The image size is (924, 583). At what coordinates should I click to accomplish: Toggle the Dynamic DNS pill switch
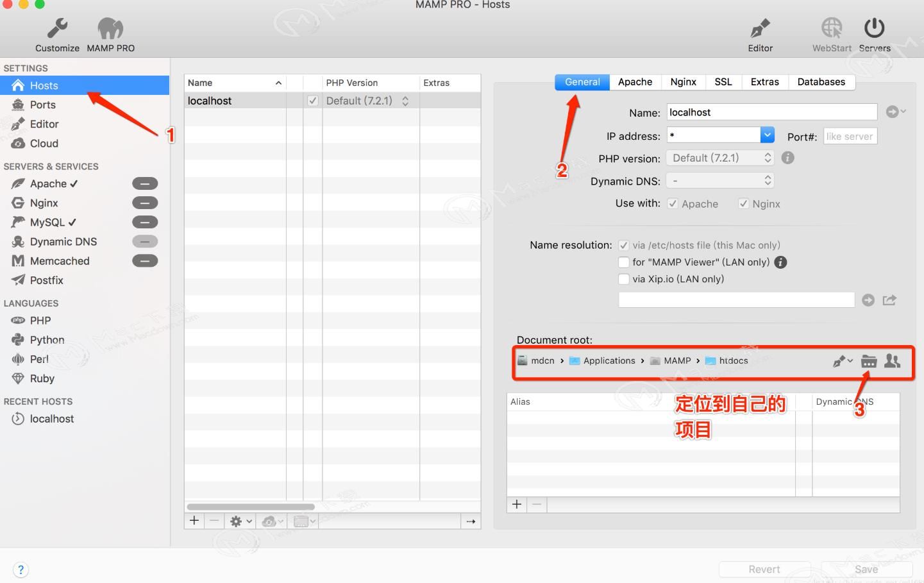[145, 241]
